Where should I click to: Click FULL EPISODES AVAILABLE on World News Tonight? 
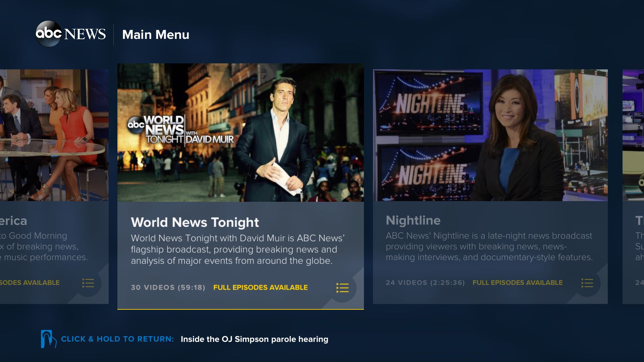261,287
